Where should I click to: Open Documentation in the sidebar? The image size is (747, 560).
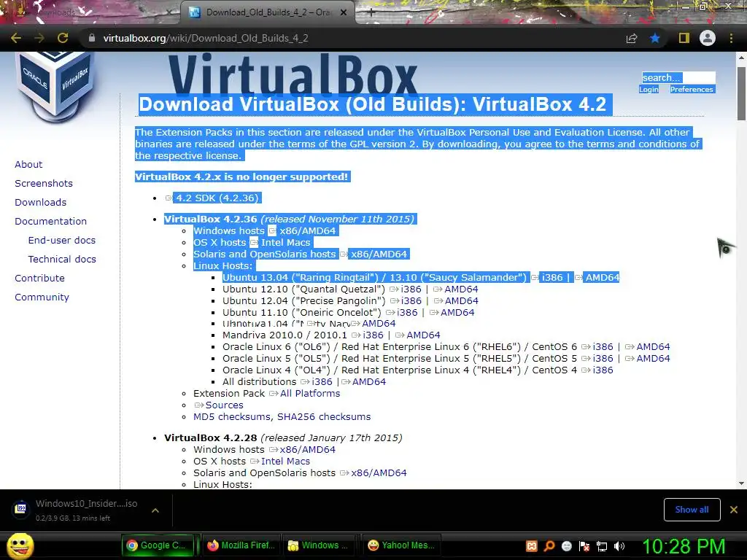[x=50, y=222]
